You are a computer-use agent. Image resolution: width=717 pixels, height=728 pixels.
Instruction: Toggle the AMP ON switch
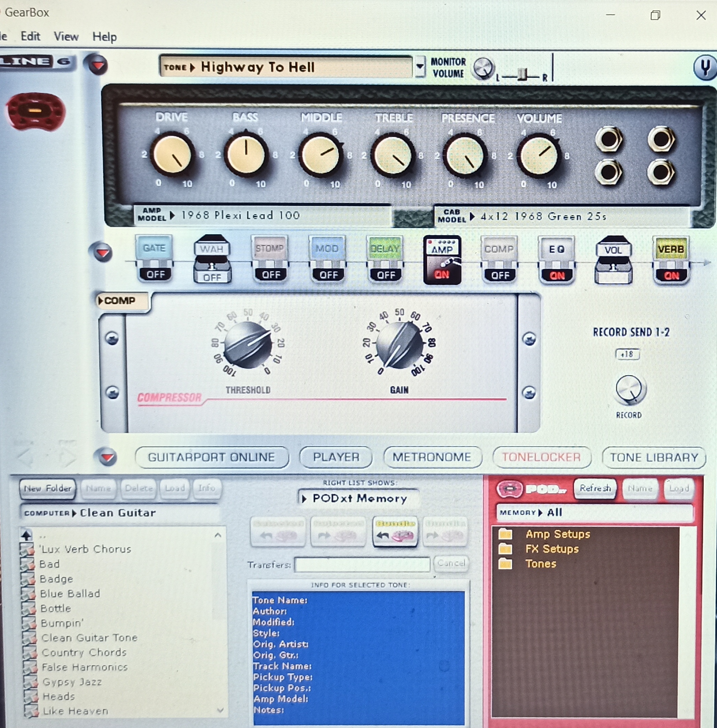pyautogui.click(x=442, y=275)
